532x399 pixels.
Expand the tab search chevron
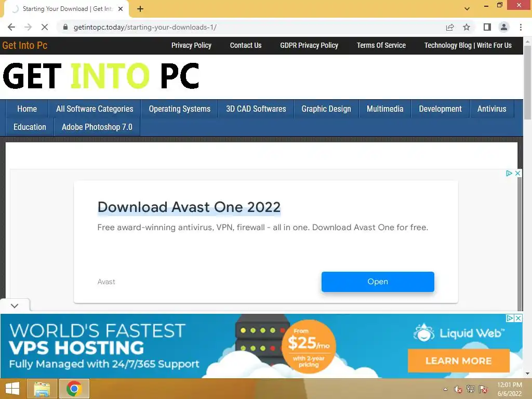467,9
